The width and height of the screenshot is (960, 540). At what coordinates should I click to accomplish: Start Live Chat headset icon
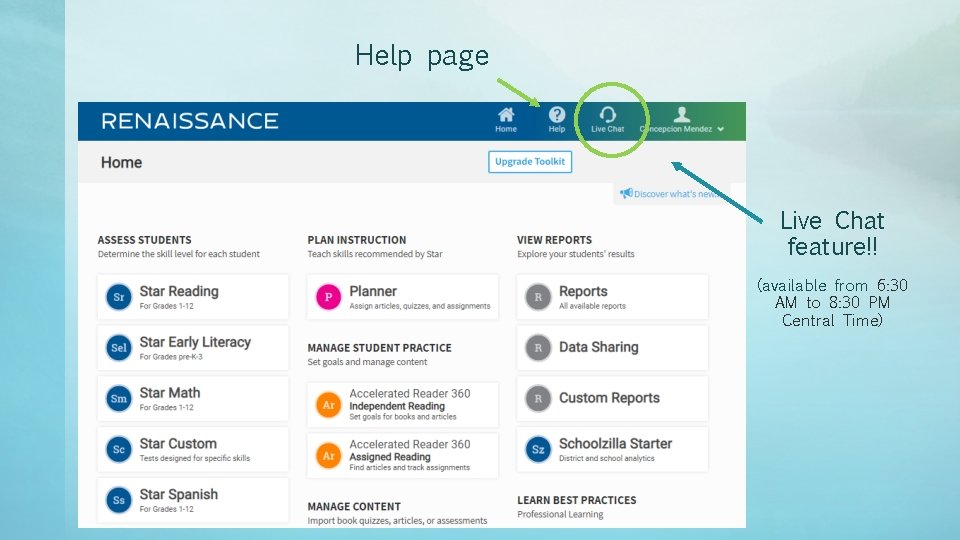click(607, 114)
